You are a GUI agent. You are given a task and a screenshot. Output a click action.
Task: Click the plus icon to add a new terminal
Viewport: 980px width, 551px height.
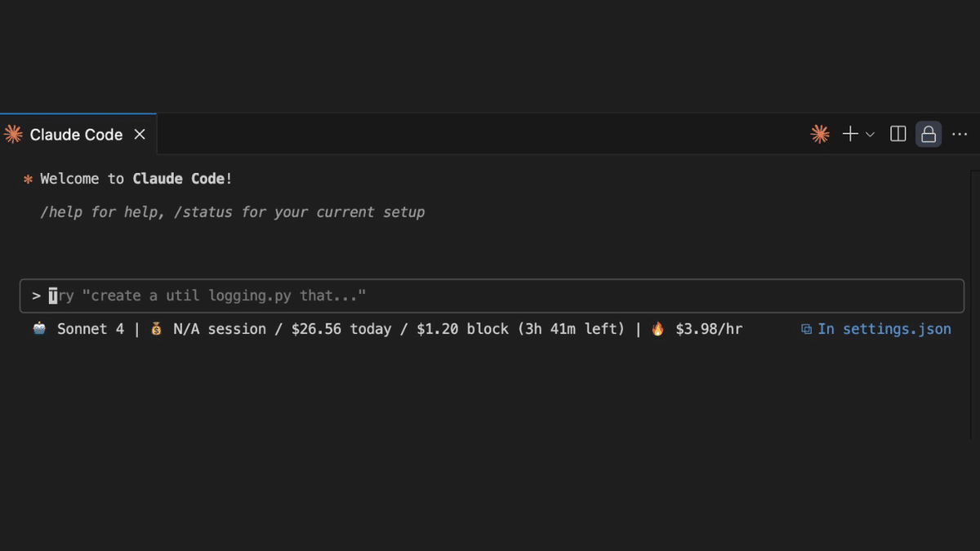(850, 135)
